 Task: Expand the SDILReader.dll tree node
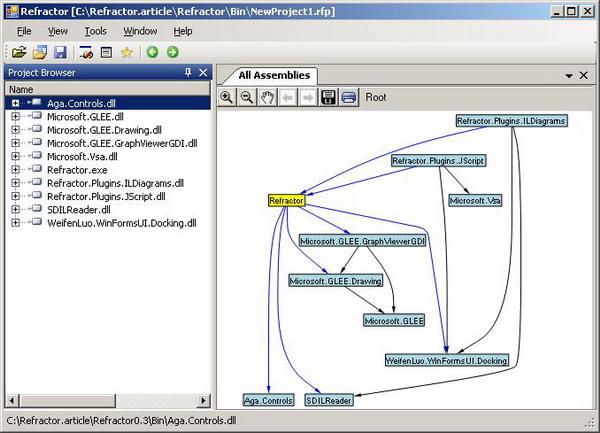coord(16,210)
